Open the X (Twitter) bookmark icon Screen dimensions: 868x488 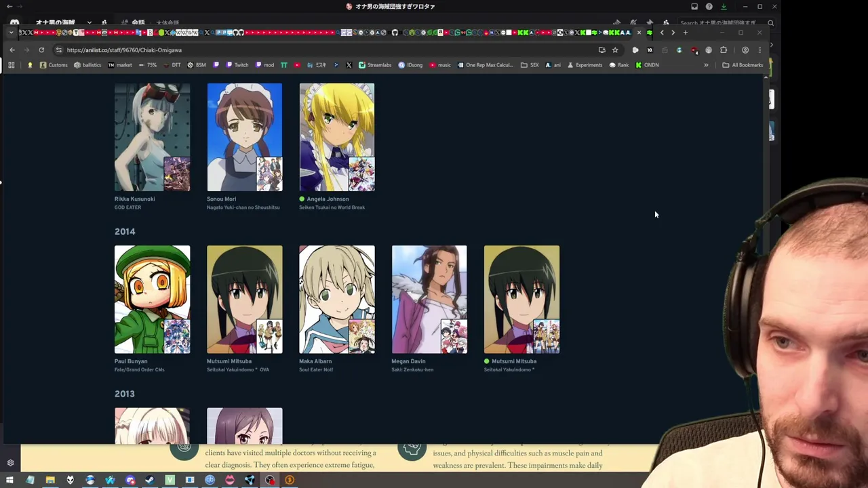(349, 65)
